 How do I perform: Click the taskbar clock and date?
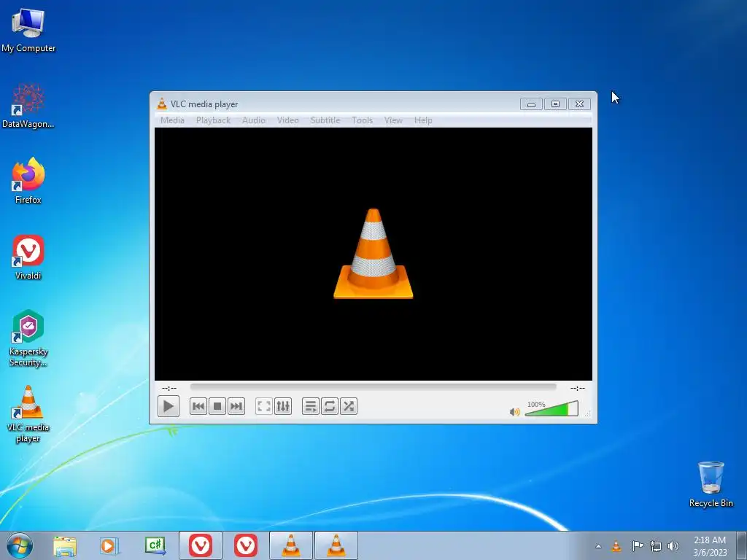click(x=710, y=546)
